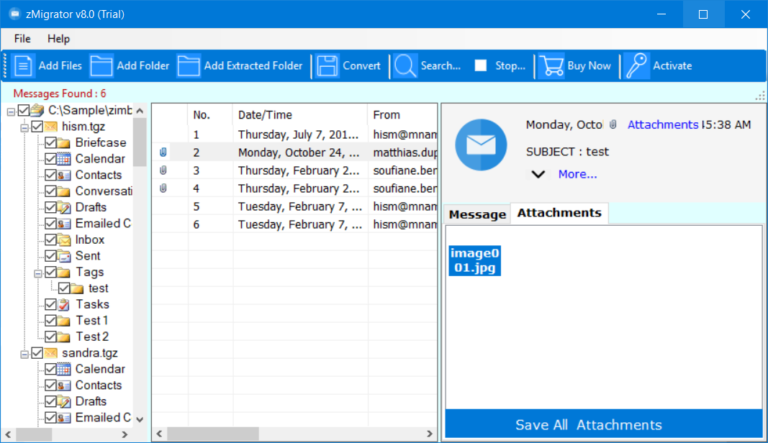Click the Add Files toolbar icon
Screen dimensions: 768x443
(23, 66)
